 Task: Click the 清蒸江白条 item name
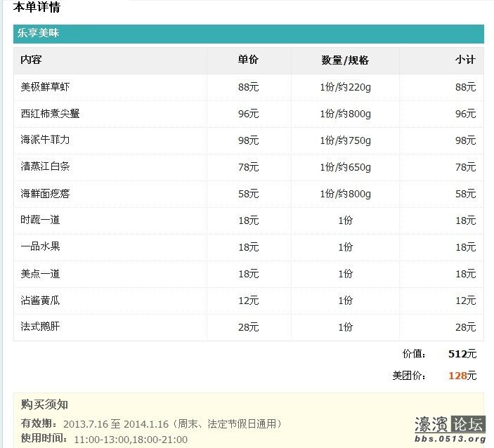point(45,167)
